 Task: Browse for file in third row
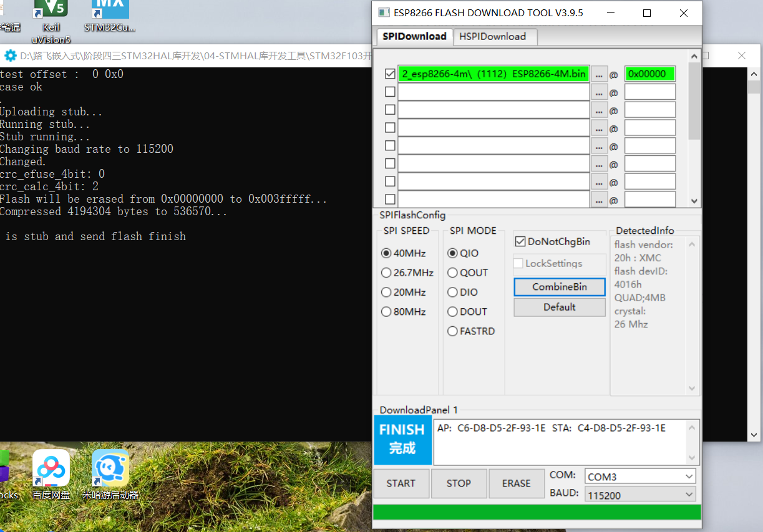[x=599, y=110]
